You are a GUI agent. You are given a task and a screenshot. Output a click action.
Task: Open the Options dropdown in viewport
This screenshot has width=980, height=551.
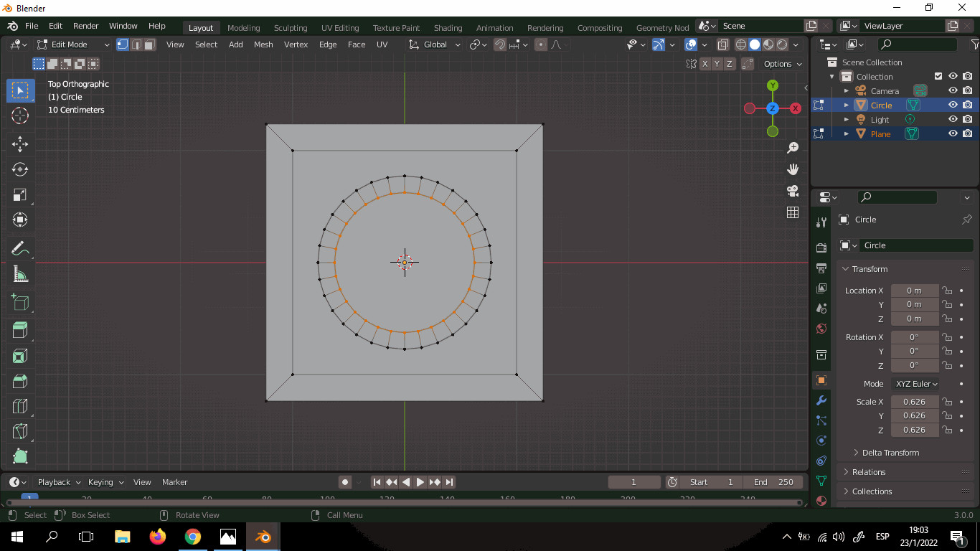[x=783, y=64]
